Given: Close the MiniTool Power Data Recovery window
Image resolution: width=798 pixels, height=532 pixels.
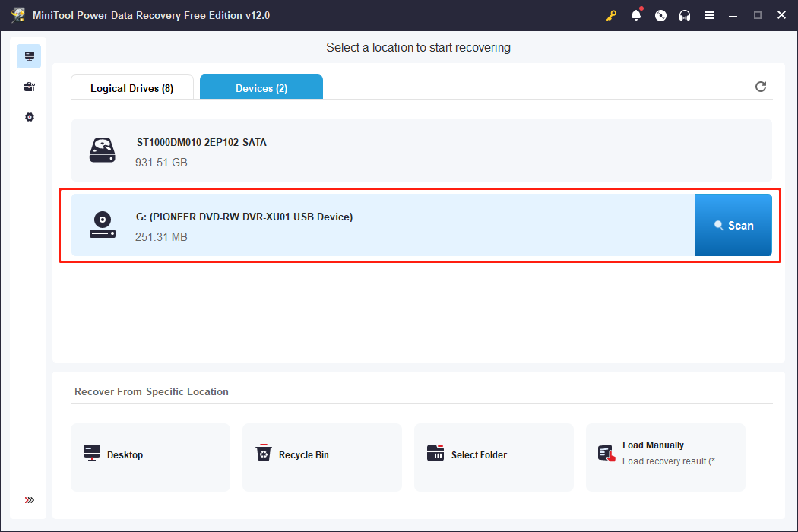Looking at the screenshot, I should click(x=782, y=15).
